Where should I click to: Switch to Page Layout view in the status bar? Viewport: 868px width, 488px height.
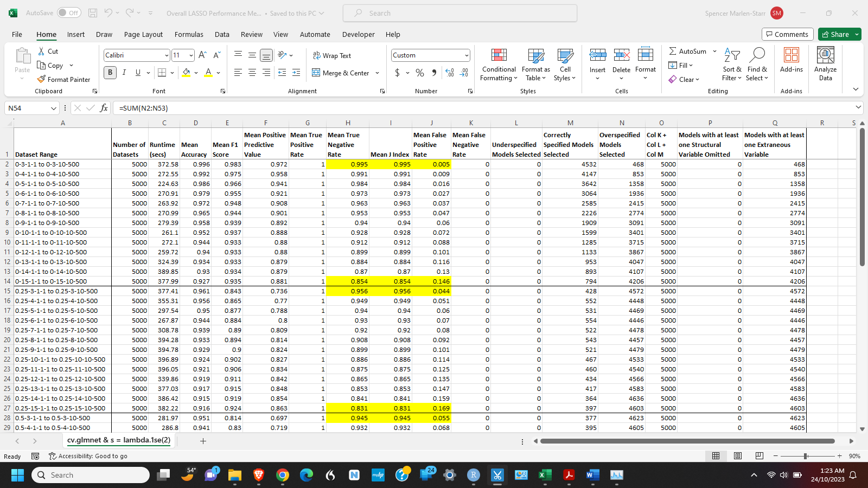[738, 456]
